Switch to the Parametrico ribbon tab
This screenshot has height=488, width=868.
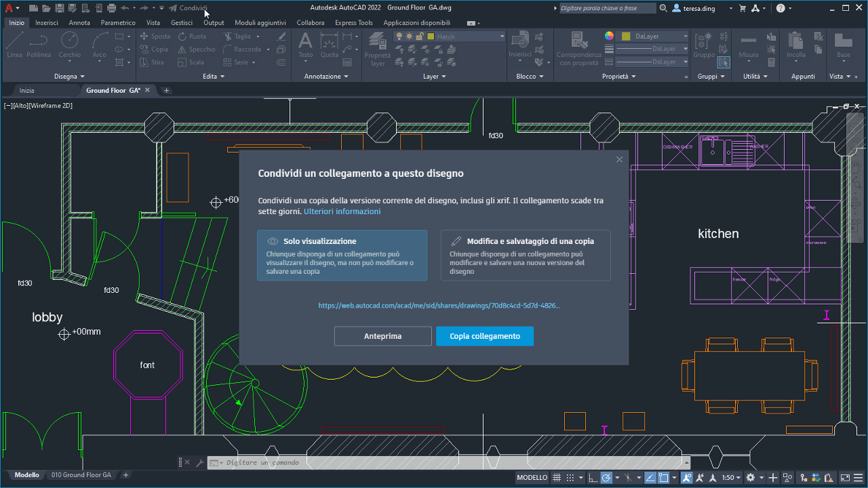click(118, 22)
